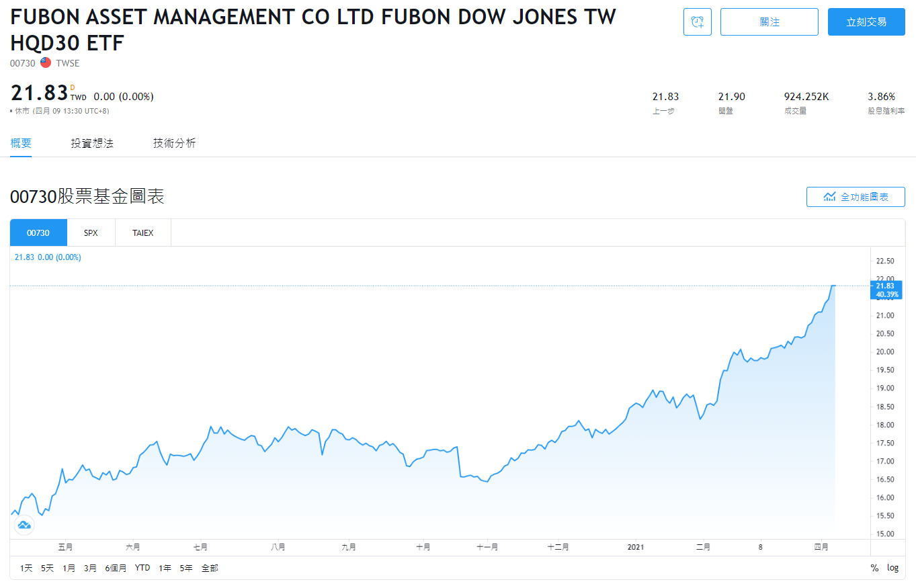Click the 關注 follow button

click(x=769, y=22)
